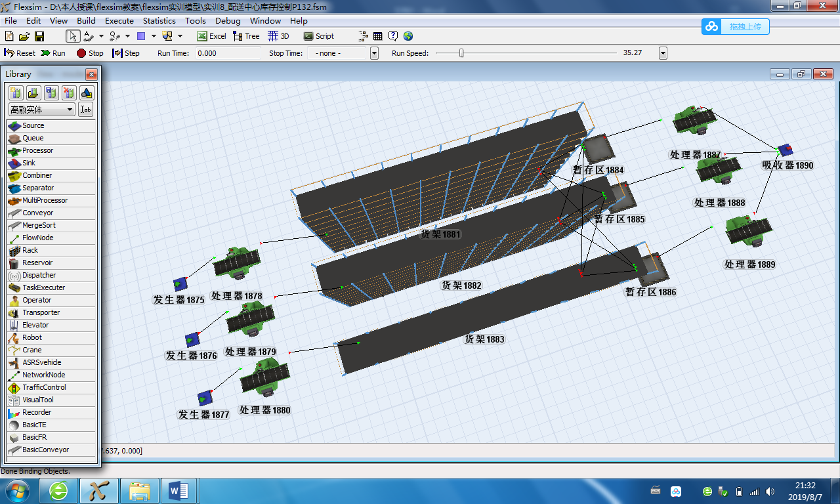Click the Save model icon
The width and height of the screenshot is (840, 504).
[x=39, y=36]
